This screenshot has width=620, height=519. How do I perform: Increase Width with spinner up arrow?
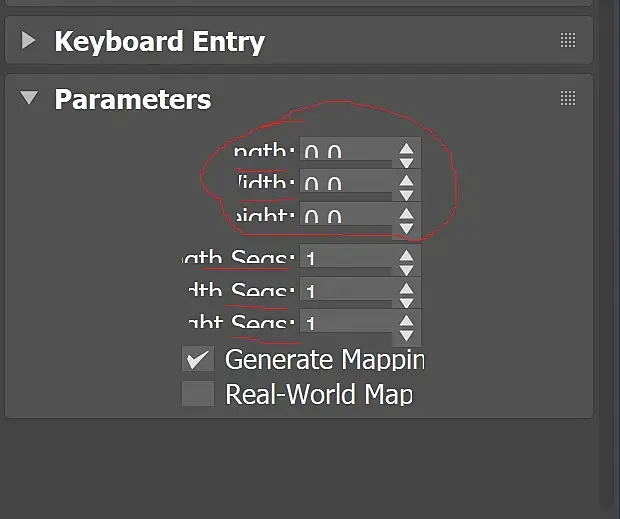pyautogui.click(x=406, y=178)
